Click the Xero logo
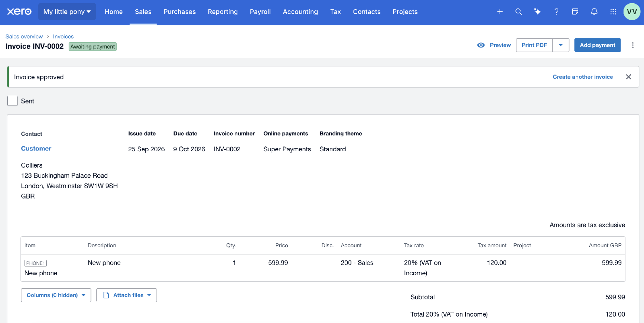Image resolution: width=644 pixels, height=323 pixels. coord(19,12)
